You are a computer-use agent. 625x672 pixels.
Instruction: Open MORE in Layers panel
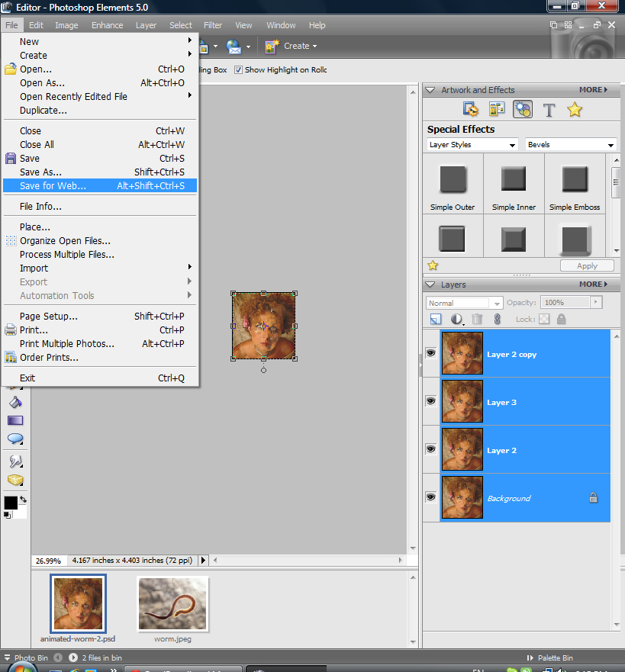[593, 285]
